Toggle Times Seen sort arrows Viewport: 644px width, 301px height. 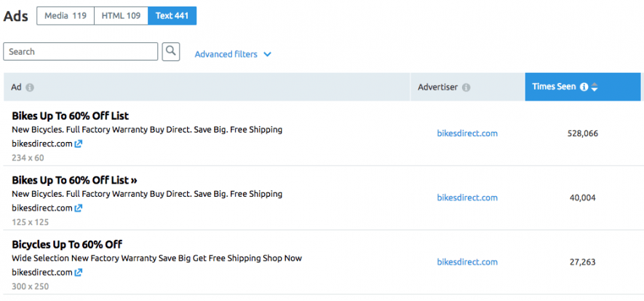pos(595,87)
